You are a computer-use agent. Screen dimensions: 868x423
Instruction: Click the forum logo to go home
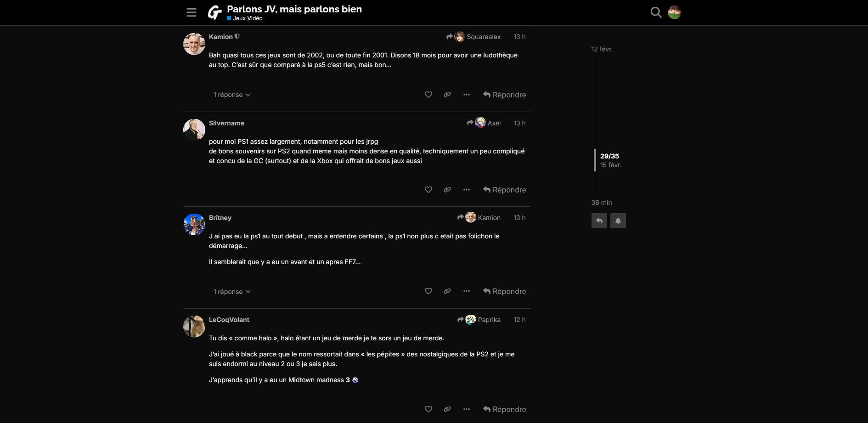pyautogui.click(x=214, y=12)
